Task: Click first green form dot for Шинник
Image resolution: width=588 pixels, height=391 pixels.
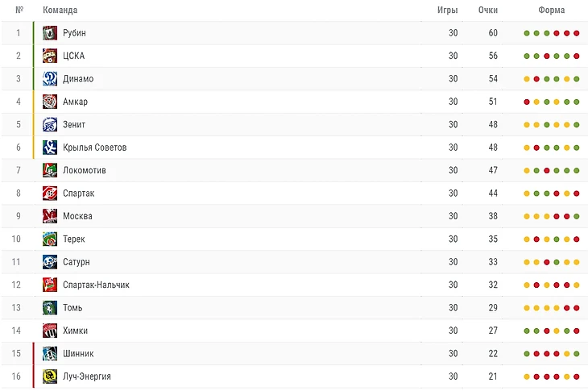Action: 527,354
